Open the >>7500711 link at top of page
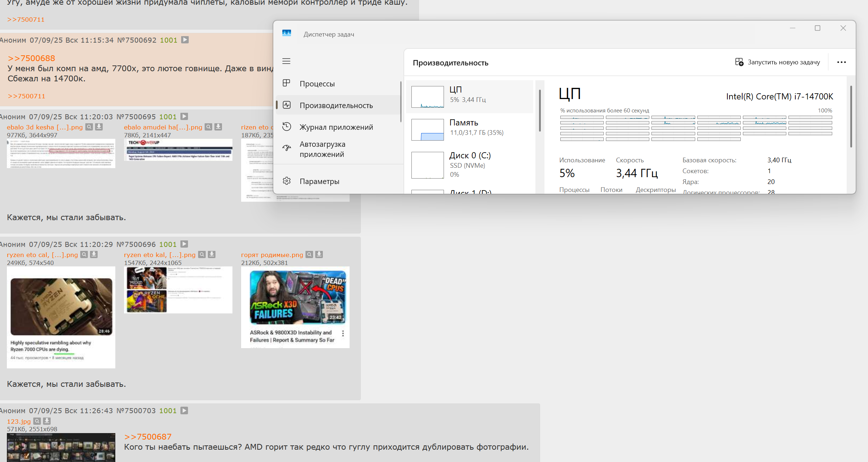Image resolution: width=868 pixels, height=462 pixels. tap(26, 20)
